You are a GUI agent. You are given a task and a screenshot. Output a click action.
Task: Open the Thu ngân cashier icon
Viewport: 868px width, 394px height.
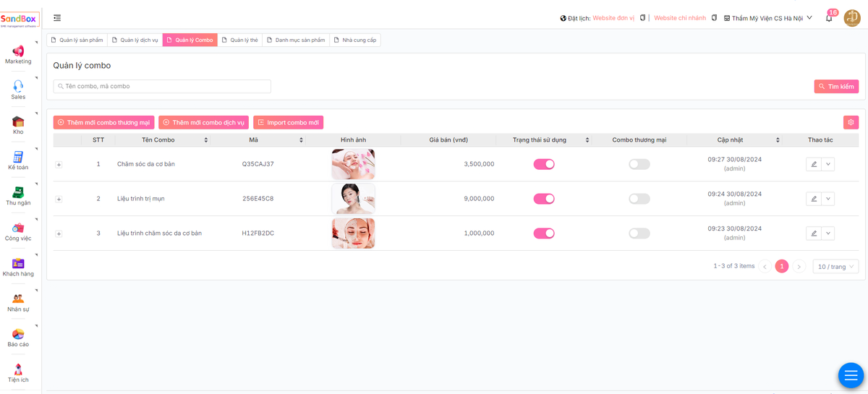tap(18, 192)
